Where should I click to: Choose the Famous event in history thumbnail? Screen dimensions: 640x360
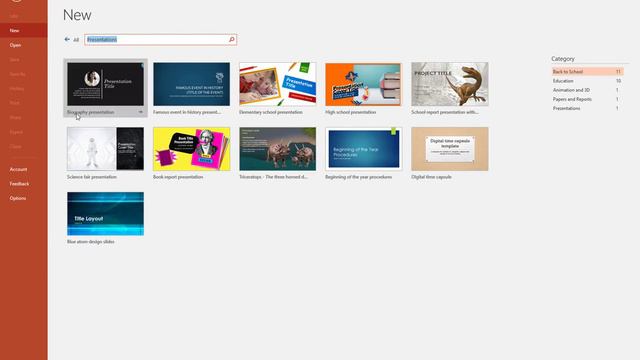191,84
